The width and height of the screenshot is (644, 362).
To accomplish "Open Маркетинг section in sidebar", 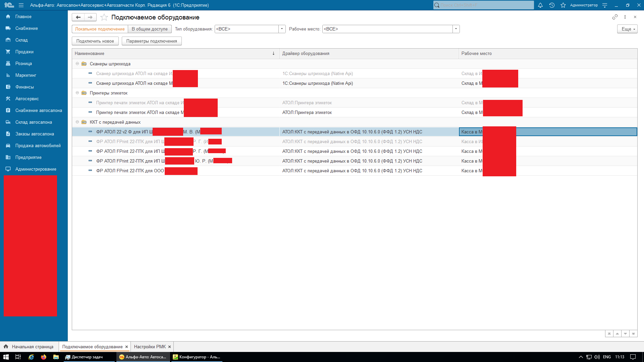I will (25, 75).
